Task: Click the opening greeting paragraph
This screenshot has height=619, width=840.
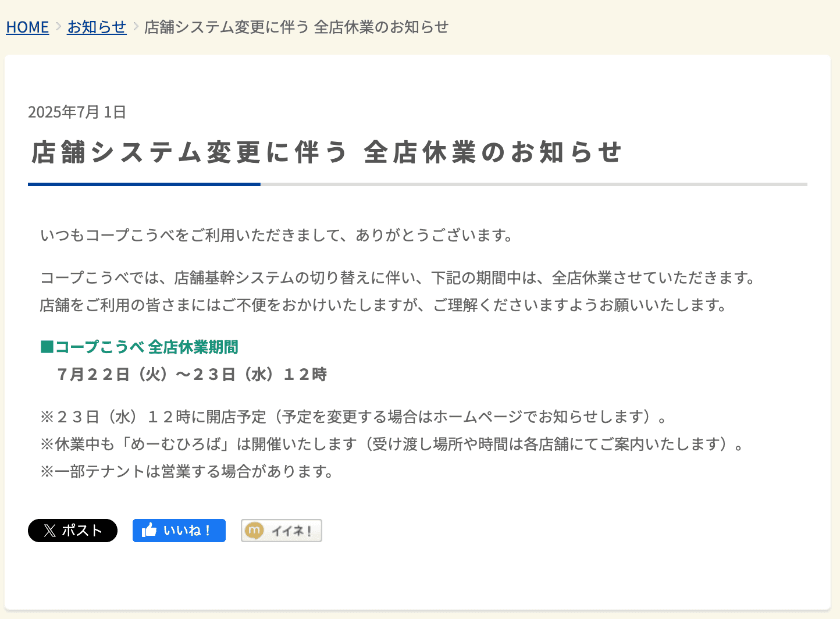Action: pos(276,235)
